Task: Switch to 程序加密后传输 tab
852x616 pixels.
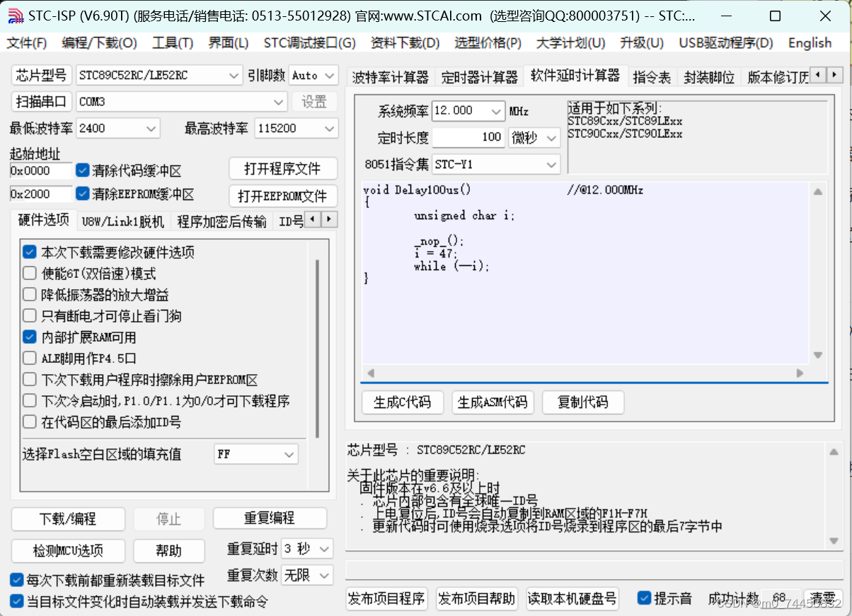Action: (x=221, y=221)
